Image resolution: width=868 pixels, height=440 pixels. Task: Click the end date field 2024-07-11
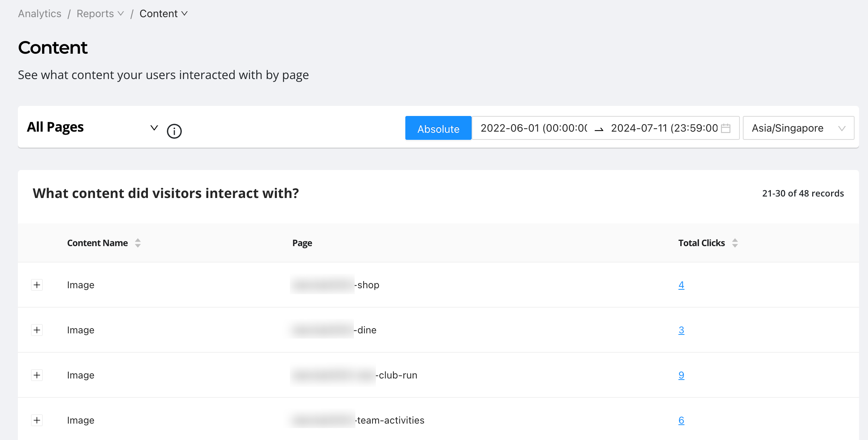point(664,128)
